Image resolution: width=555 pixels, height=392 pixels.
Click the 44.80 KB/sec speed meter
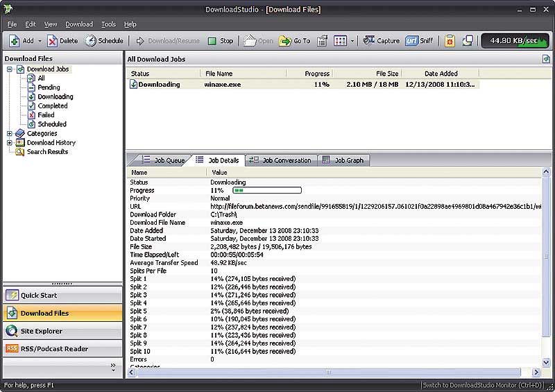point(515,41)
